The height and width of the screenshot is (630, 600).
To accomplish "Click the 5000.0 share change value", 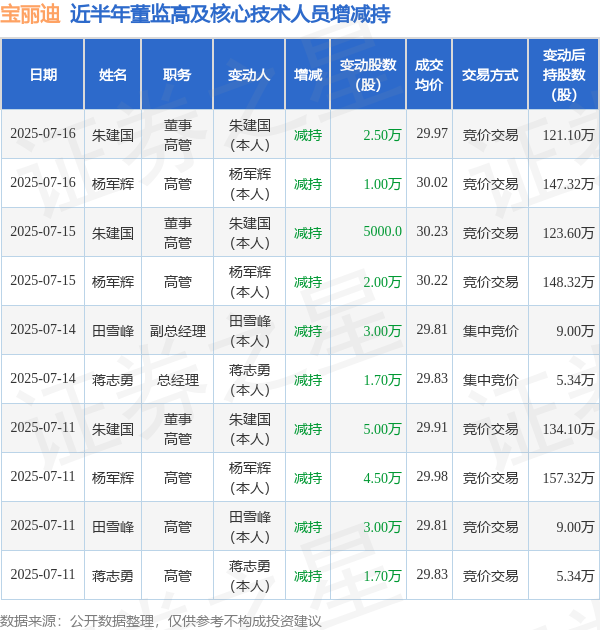I will [x=383, y=231].
